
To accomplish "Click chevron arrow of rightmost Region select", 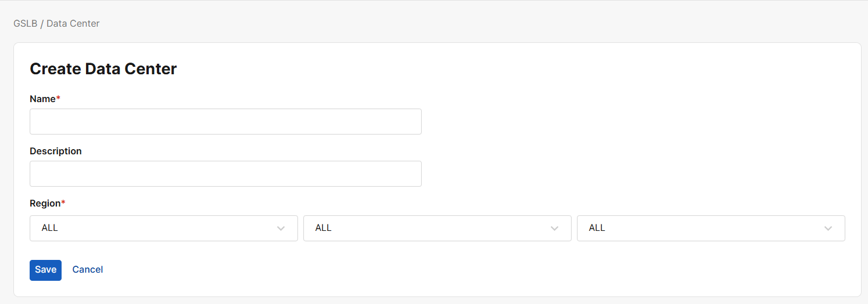I will tap(828, 229).
